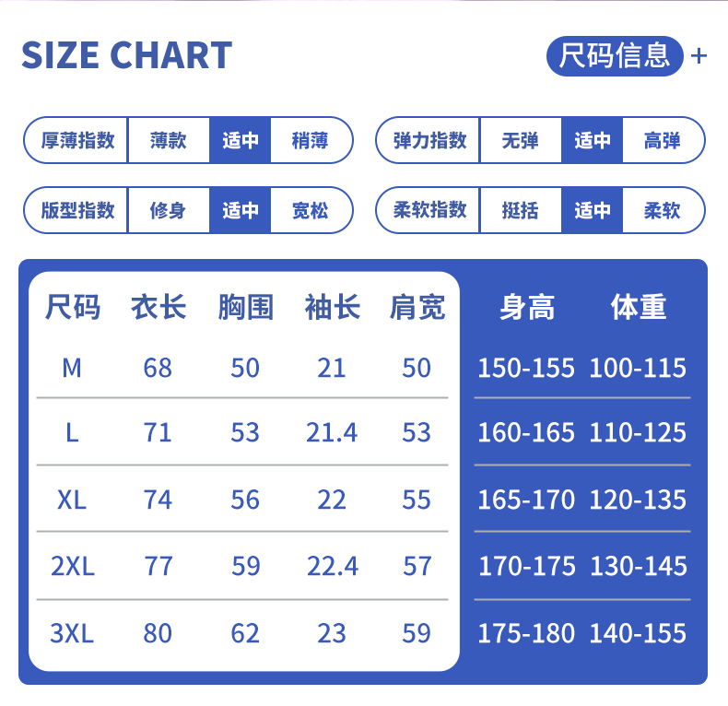Pick 宽松 fit option
Screen dimensions: 728x706
point(311,210)
